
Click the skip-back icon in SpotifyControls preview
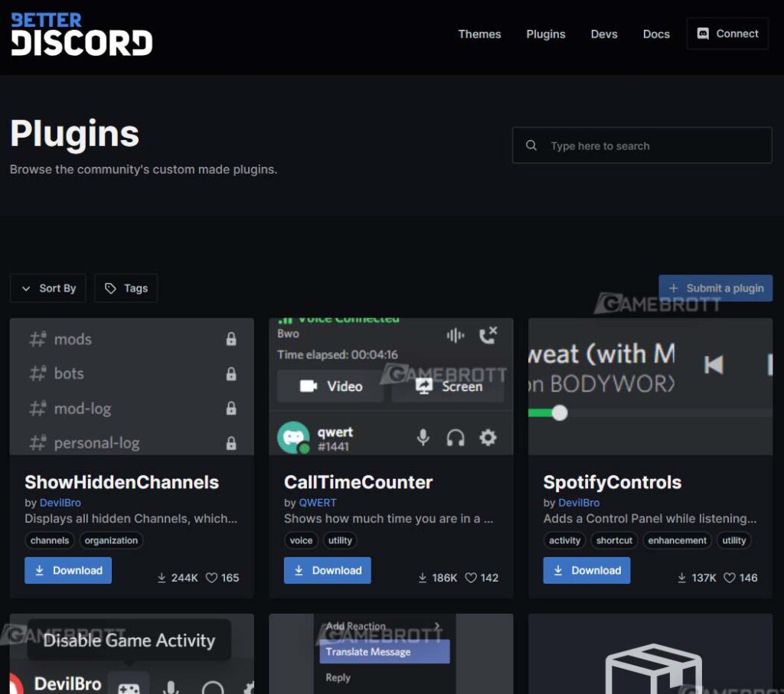[714, 365]
